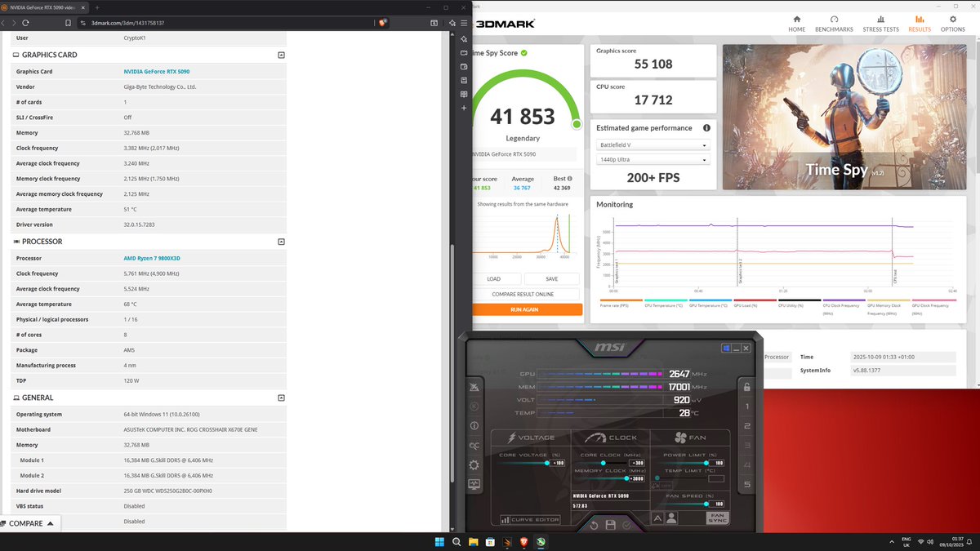Click Afterburner OC Scanner icon

pyautogui.click(x=474, y=446)
